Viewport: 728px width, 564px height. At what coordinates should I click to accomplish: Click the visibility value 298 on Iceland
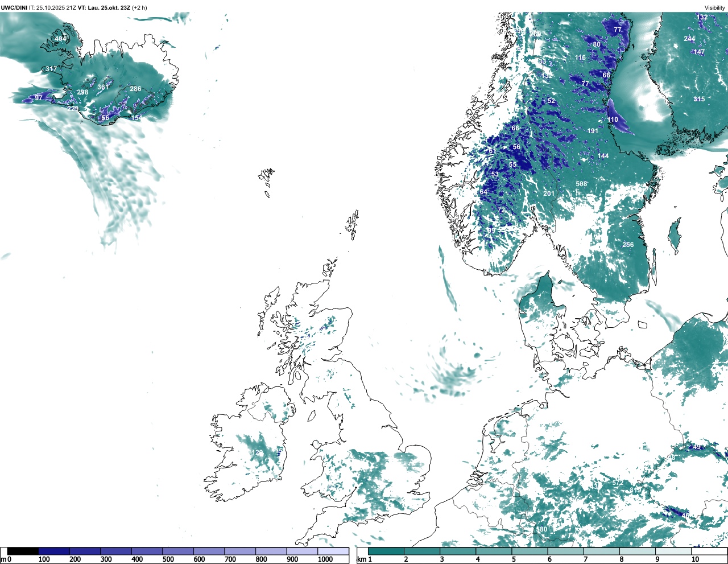pyautogui.click(x=82, y=92)
